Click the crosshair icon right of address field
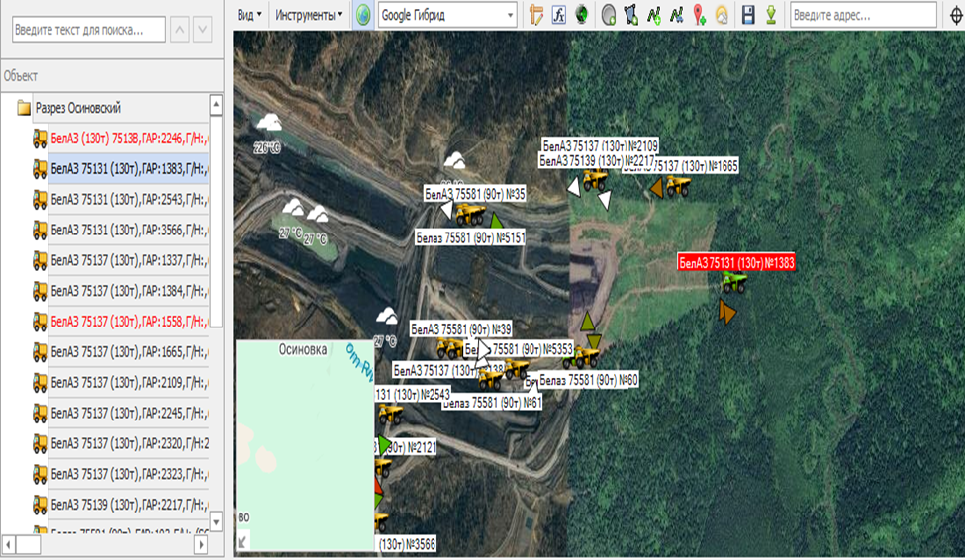The width and height of the screenshot is (965, 560). pos(955,15)
